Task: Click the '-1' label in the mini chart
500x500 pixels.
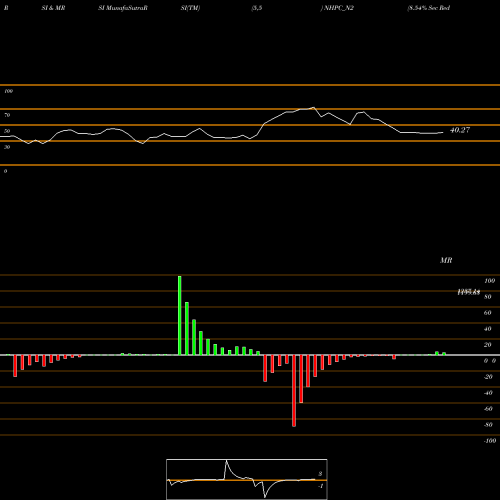Action: [x=320, y=486]
